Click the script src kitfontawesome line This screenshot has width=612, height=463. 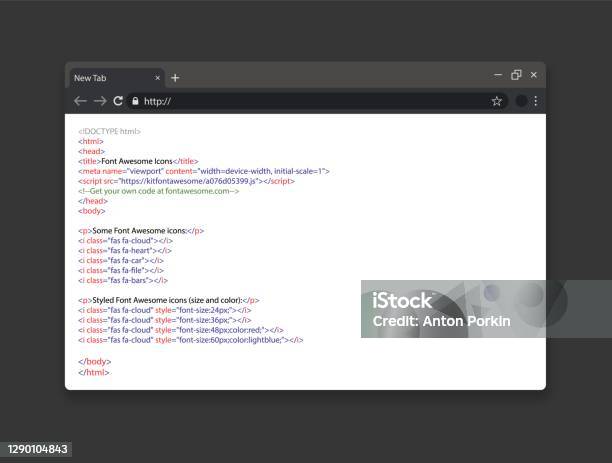point(186,181)
